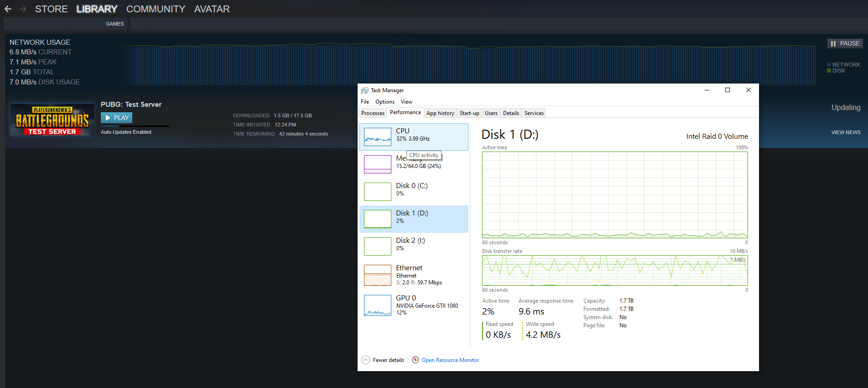Click the Task Manager title bar icon
The width and height of the screenshot is (868, 388).
[x=364, y=90]
